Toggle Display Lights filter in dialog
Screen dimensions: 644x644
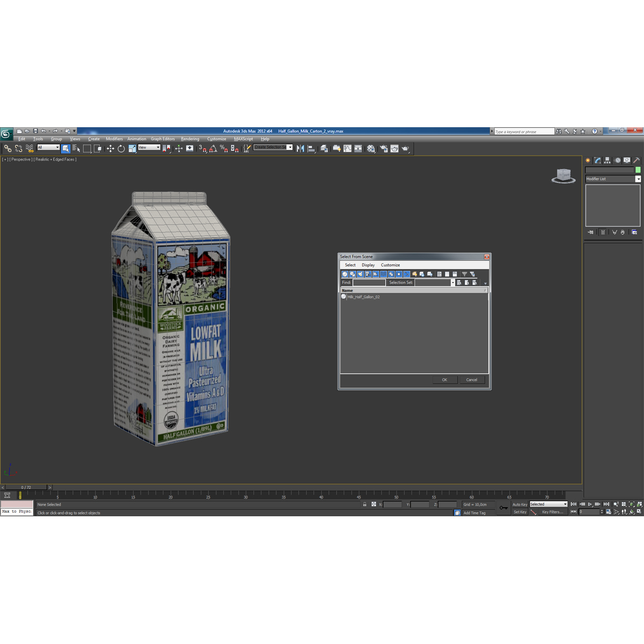361,274
